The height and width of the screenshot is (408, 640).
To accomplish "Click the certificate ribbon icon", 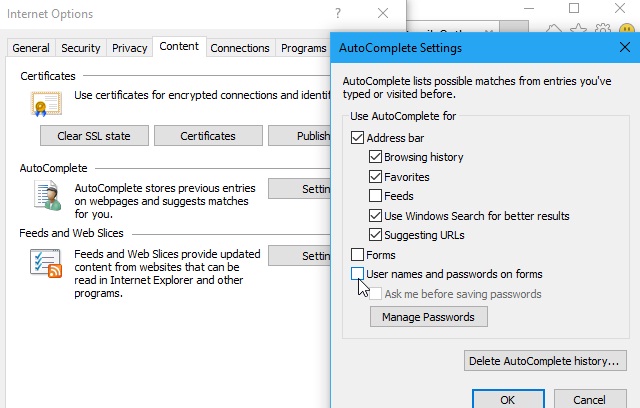I will [x=46, y=104].
